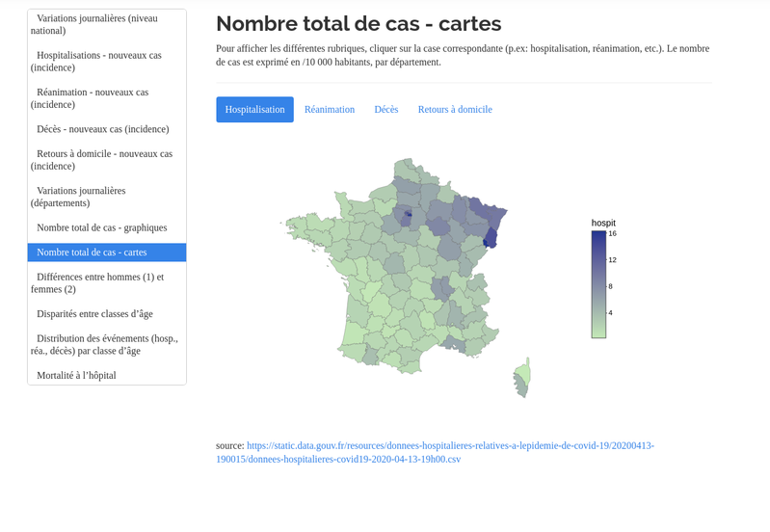Select Retours à domicile - nouveaux cas
Image resolution: width=770 pixels, height=532 pixels.
pos(106,160)
